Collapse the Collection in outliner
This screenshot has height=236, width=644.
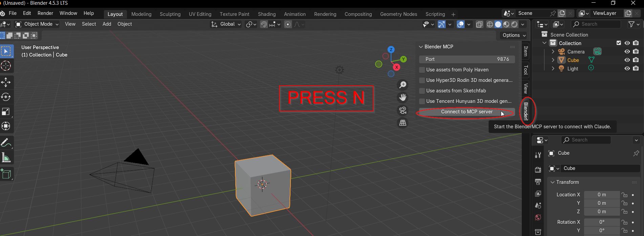click(544, 43)
